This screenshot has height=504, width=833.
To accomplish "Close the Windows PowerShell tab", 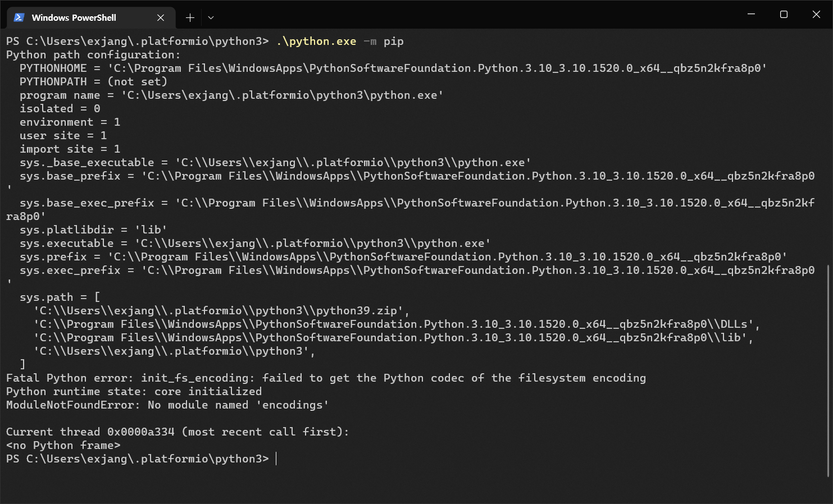I will click(x=161, y=17).
